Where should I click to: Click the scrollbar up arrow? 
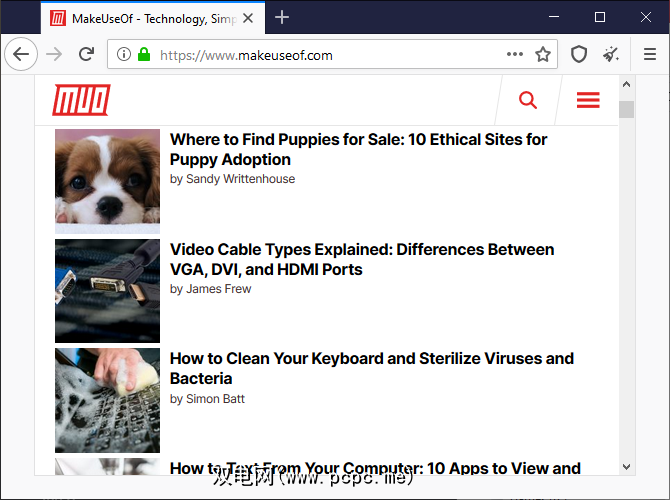[x=626, y=84]
